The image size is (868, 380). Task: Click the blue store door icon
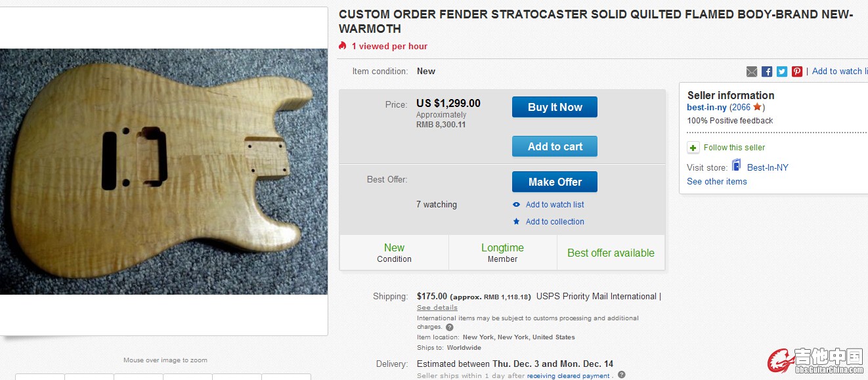[x=737, y=166]
